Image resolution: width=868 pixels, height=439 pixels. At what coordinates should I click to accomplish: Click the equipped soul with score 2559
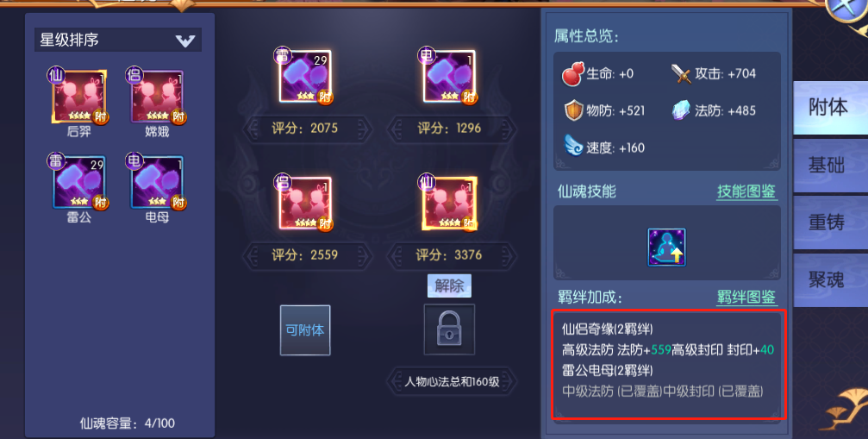[305, 204]
